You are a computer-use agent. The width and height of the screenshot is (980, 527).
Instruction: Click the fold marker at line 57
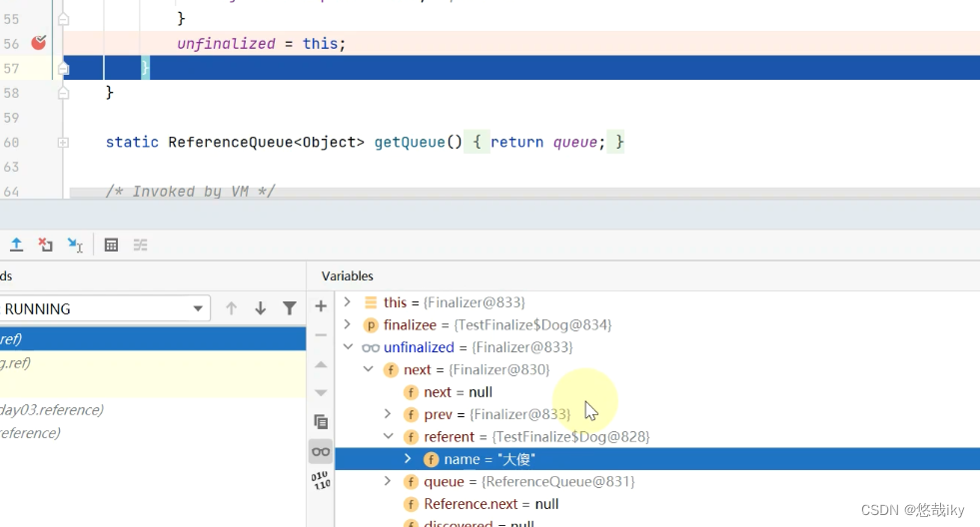pyautogui.click(x=63, y=68)
